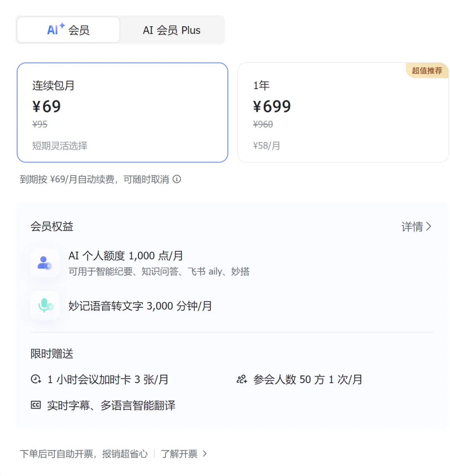Click 妙记语音转文字 3,000 分钟/月 benefit

coord(140,306)
